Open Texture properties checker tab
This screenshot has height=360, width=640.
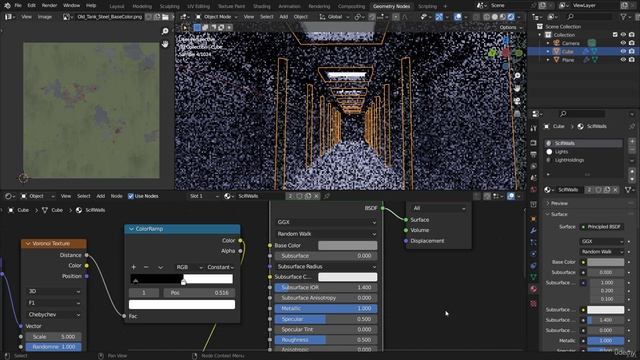(x=533, y=304)
